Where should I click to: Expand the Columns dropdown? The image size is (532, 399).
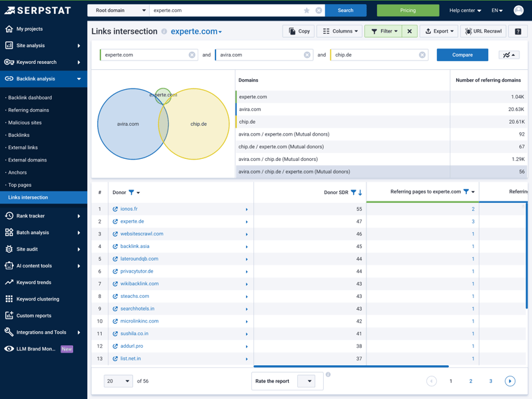340,31
